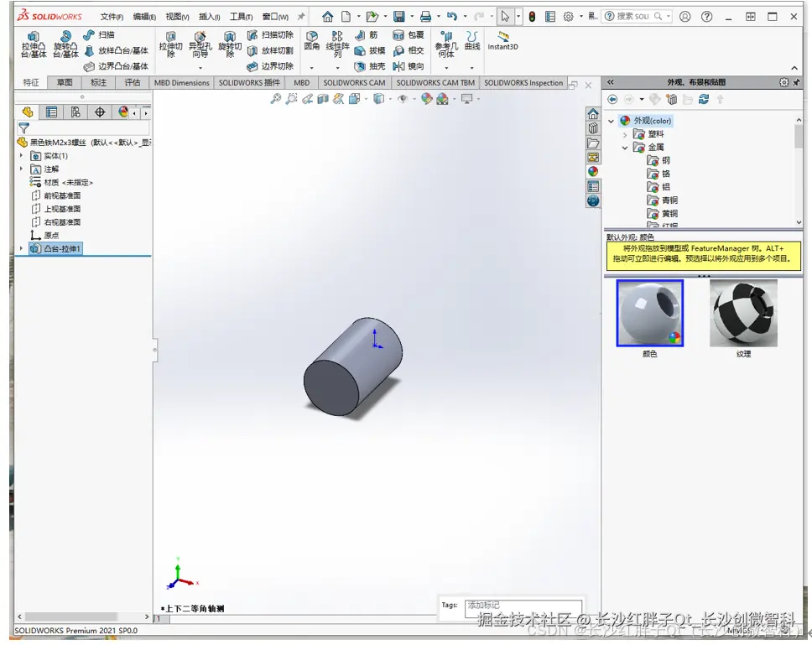
Task: Expand the 注解 annotations node
Action: coord(21,169)
